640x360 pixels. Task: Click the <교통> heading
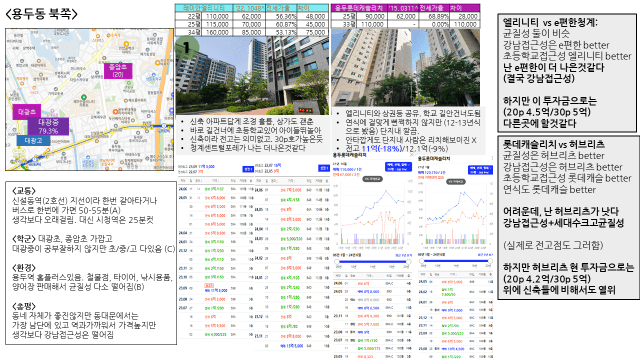(24, 191)
